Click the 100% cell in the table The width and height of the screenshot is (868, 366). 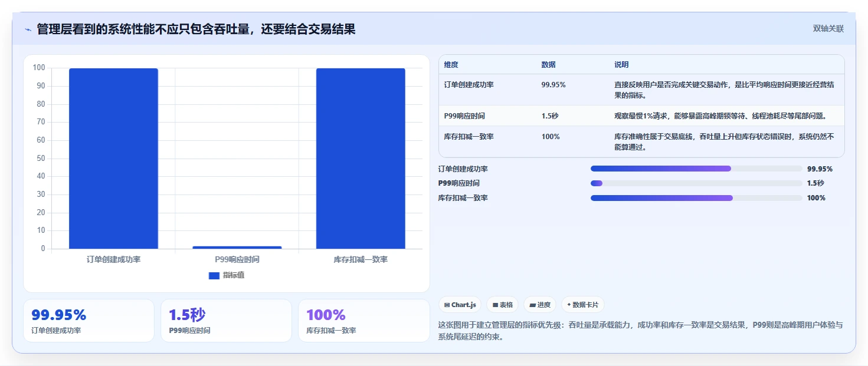(x=551, y=137)
